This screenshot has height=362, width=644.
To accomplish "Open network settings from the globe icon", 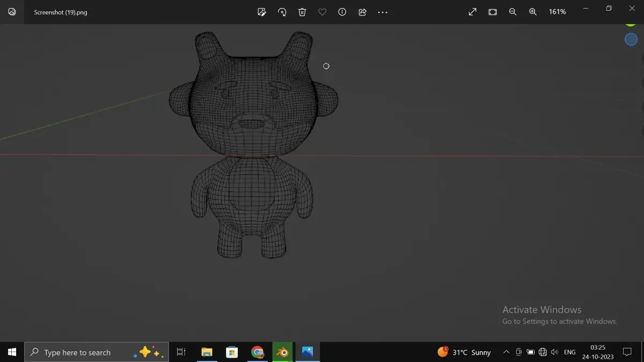I will coord(543,352).
